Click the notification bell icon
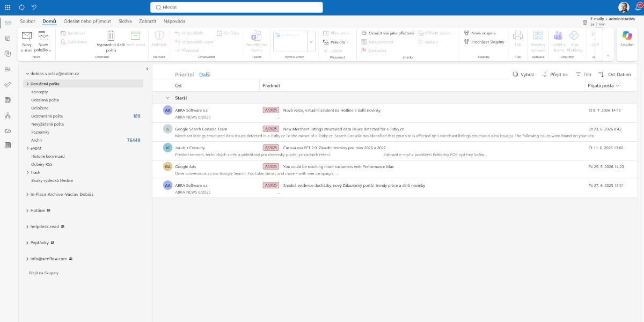The image size is (644, 322). coord(638,7)
